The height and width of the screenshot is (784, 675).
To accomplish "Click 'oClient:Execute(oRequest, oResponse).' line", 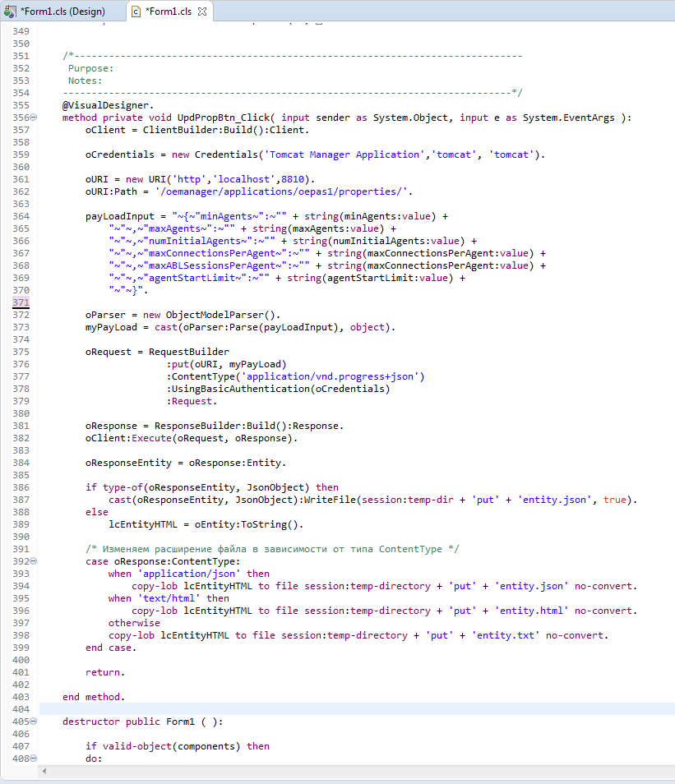I will [x=191, y=439].
